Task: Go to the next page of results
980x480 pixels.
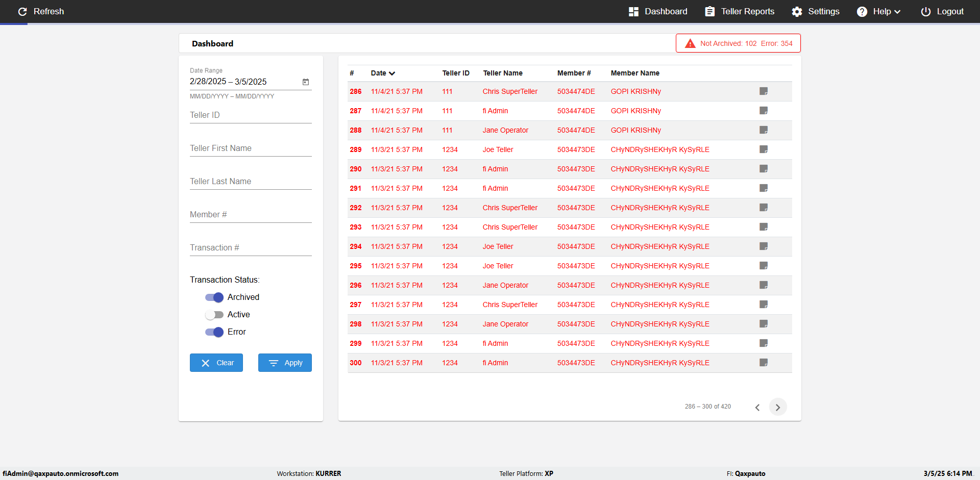Action: [777, 407]
